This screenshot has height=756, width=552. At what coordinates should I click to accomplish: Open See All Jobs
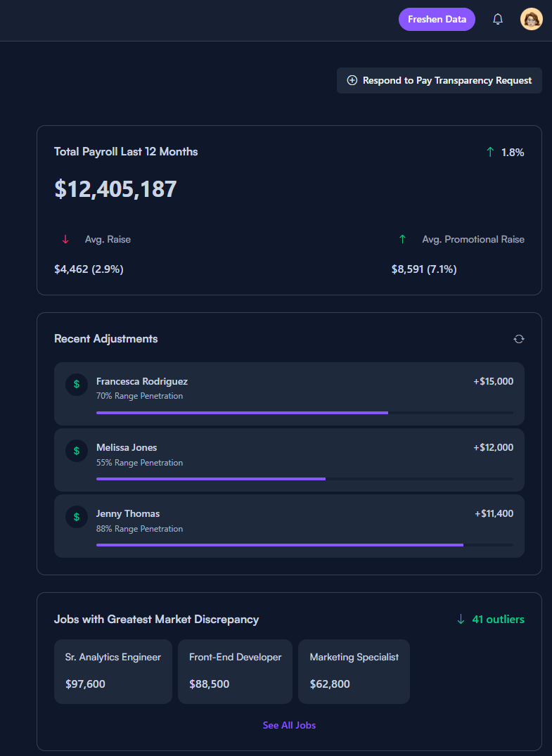pos(289,725)
